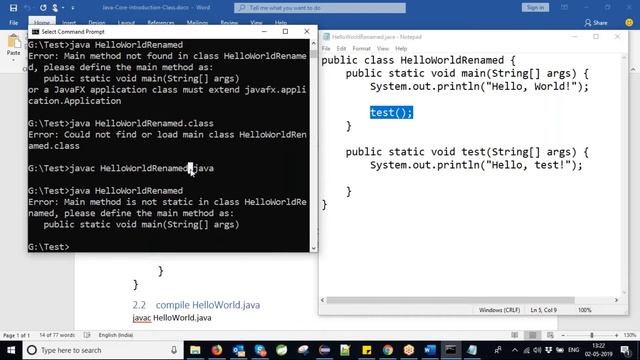Switch to Word's Home tab
Image resolution: width=640 pixels, height=360 pixels.
coord(42,23)
